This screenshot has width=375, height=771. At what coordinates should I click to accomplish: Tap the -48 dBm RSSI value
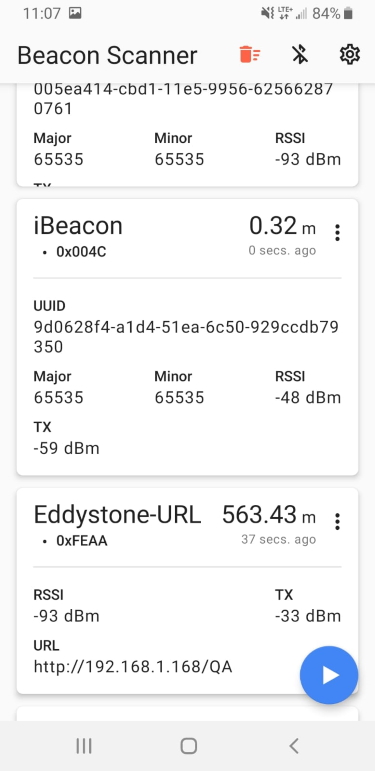click(308, 397)
